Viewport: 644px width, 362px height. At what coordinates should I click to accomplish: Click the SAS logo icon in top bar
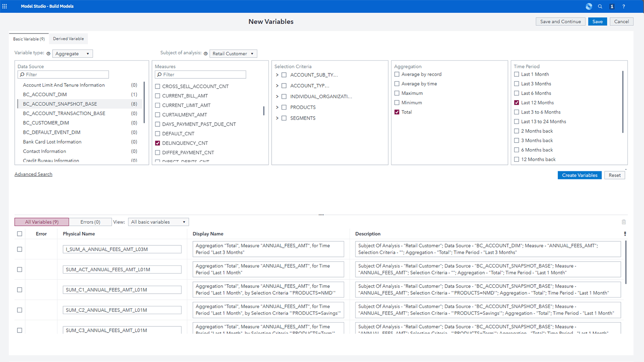click(x=588, y=6)
